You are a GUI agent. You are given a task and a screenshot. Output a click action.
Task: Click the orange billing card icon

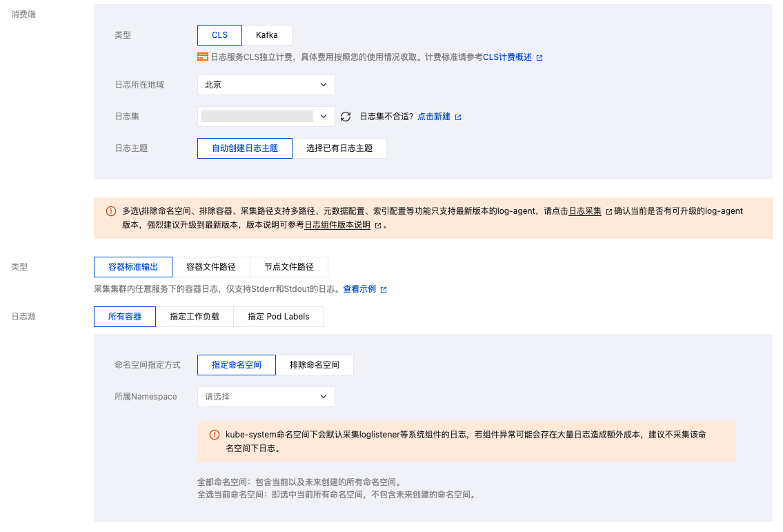pyautogui.click(x=203, y=57)
